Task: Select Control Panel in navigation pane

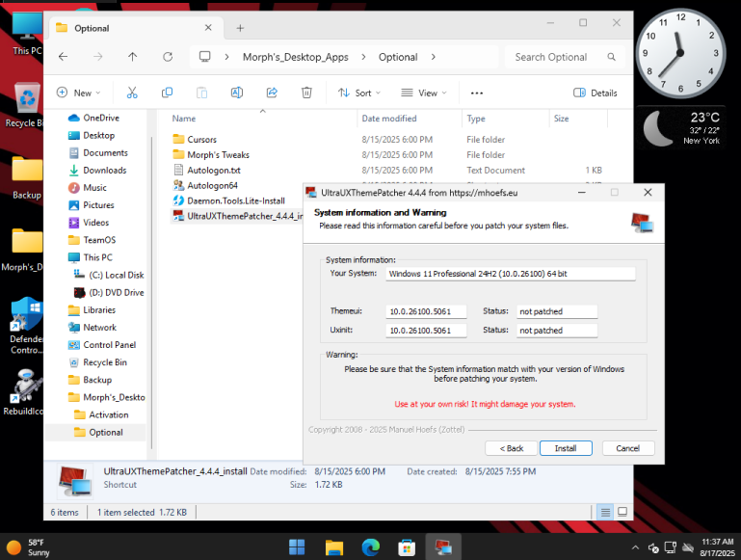Action: click(x=109, y=345)
